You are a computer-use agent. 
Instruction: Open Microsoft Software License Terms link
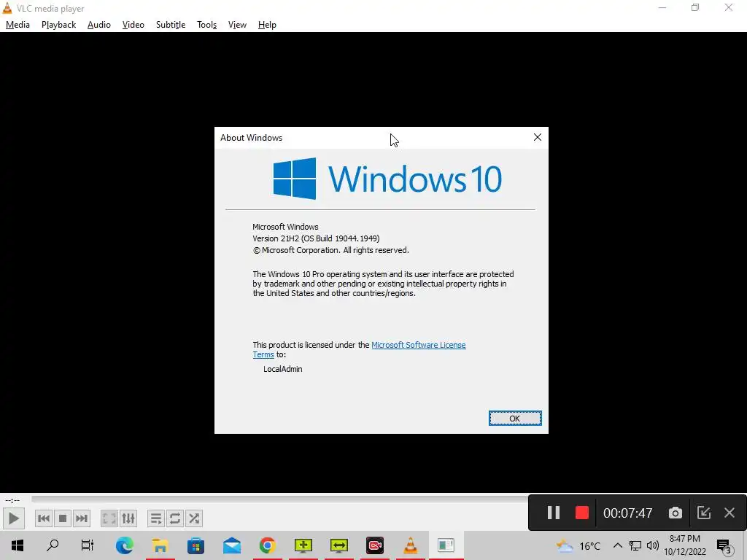(x=418, y=345)
